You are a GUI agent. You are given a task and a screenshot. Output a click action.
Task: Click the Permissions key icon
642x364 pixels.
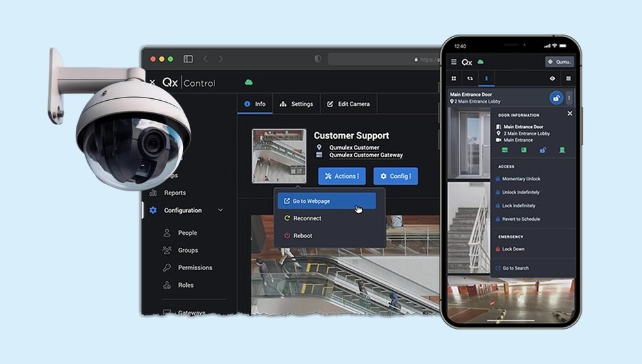[167, 267]
